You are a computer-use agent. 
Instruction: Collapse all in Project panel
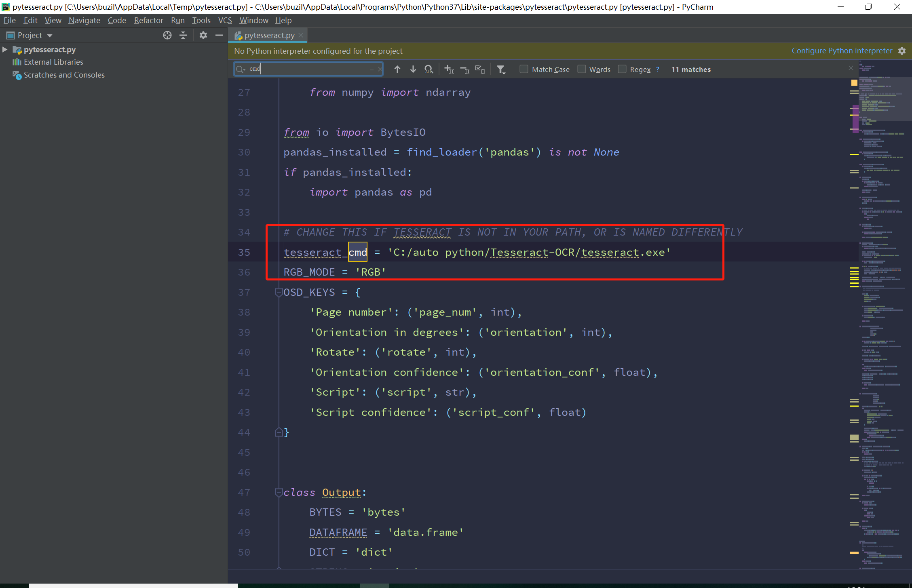tap(183, 36)
